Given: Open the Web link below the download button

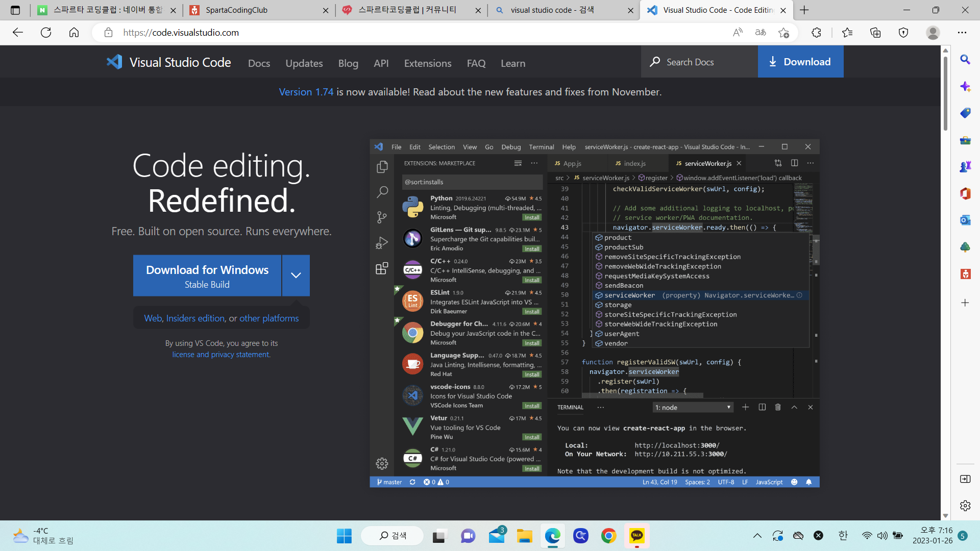Looking at the screenshot, I should (153, 318).
